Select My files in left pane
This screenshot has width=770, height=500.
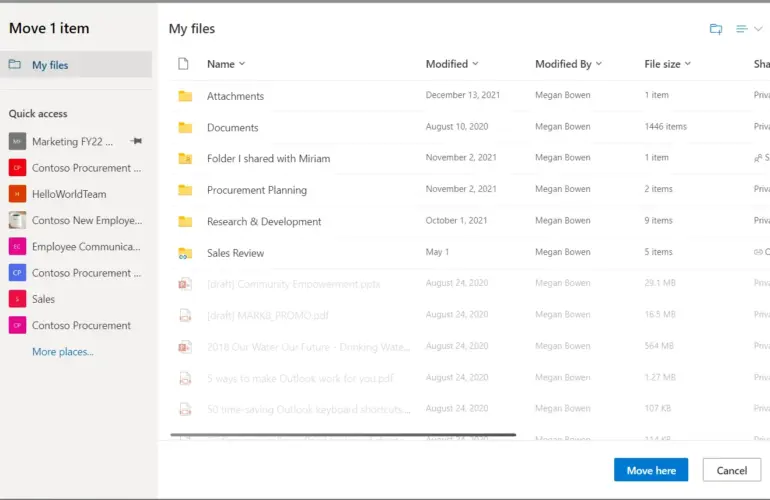coord(76,65)
